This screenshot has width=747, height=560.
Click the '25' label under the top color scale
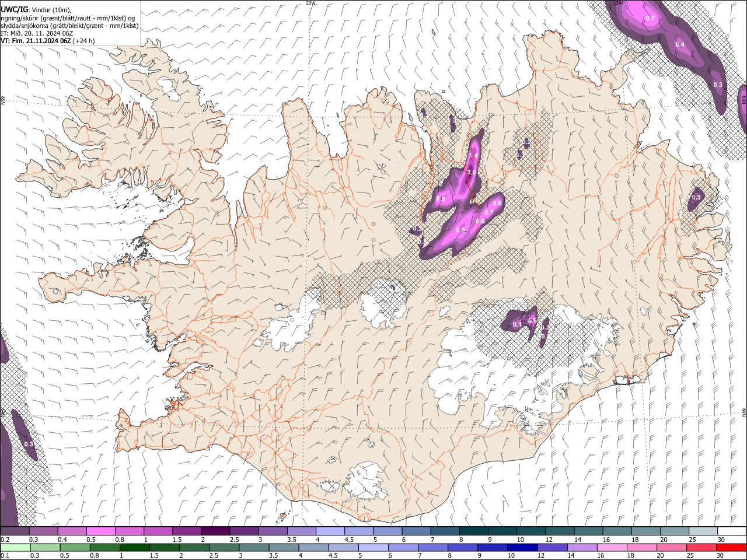point(692,540)
